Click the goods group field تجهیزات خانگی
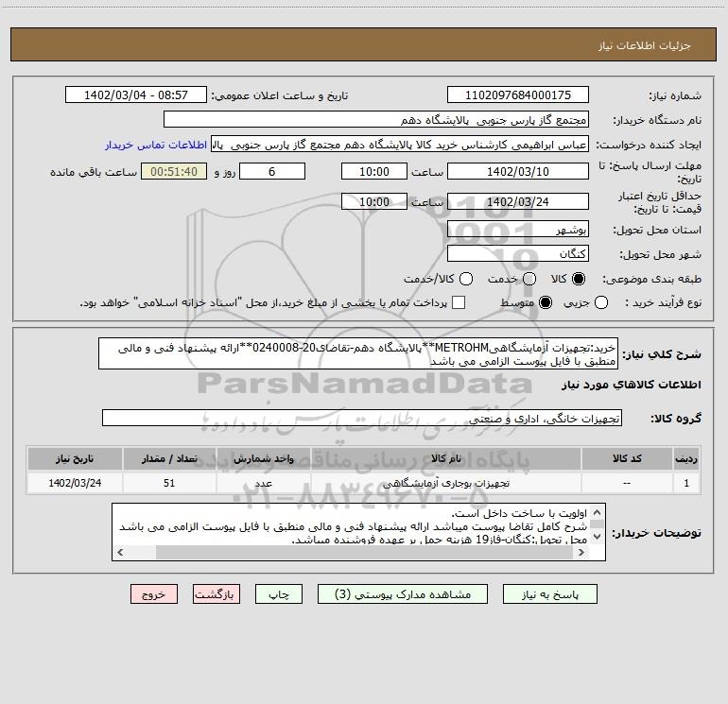This screenshot has height=704, width=728. 362,418
